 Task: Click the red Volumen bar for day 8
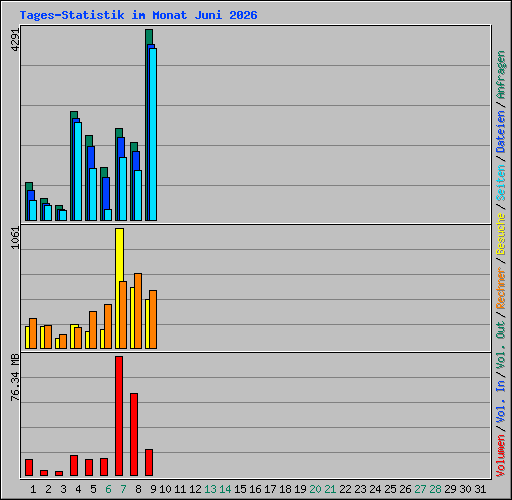[134, 434]
